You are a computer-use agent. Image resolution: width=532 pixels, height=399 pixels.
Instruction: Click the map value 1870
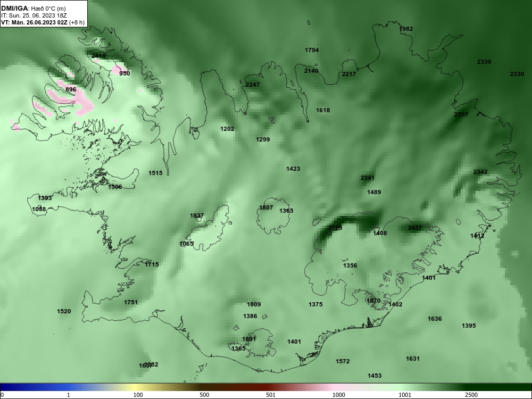[373, 301]
